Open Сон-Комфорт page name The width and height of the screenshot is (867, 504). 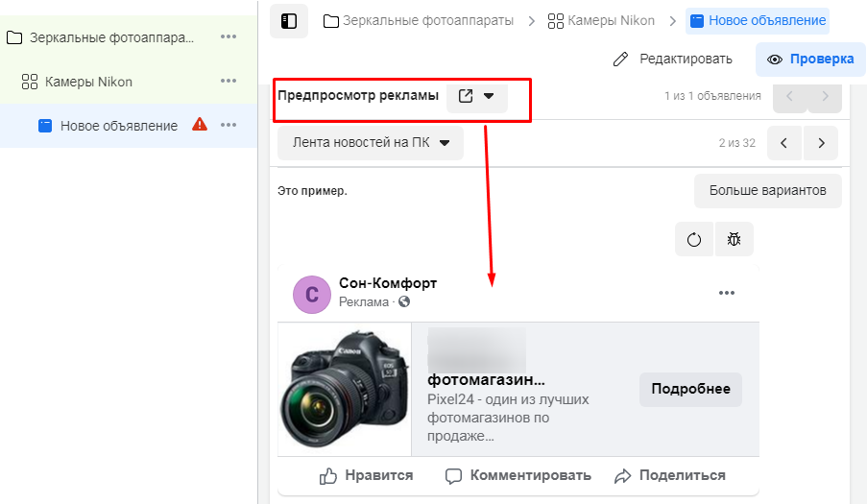click(388, 283)
